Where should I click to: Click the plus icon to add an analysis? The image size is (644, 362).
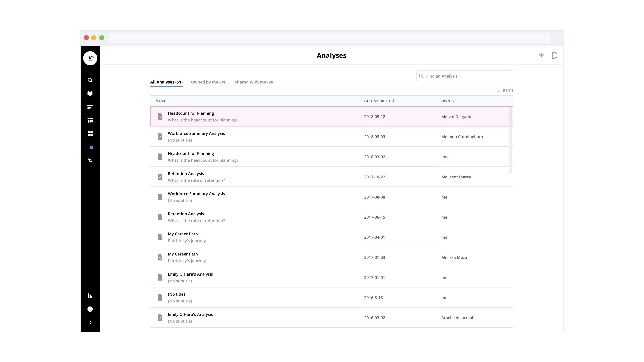click(x=541, y=55)
